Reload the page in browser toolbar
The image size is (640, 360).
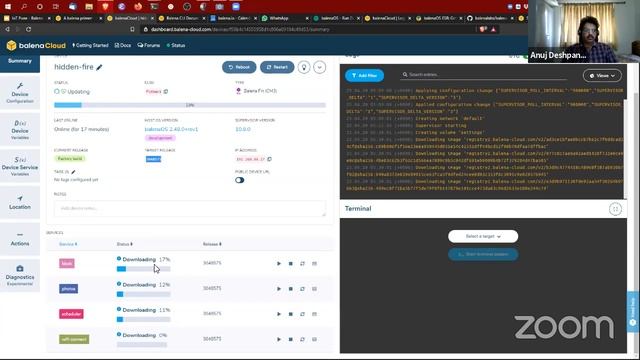[x=29, y=29]
